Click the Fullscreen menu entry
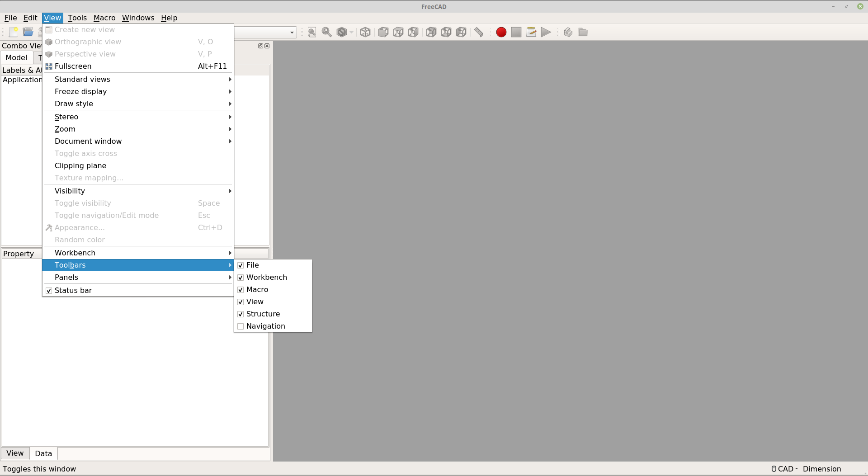Screen dimensions: 868x476 point(138,66)
